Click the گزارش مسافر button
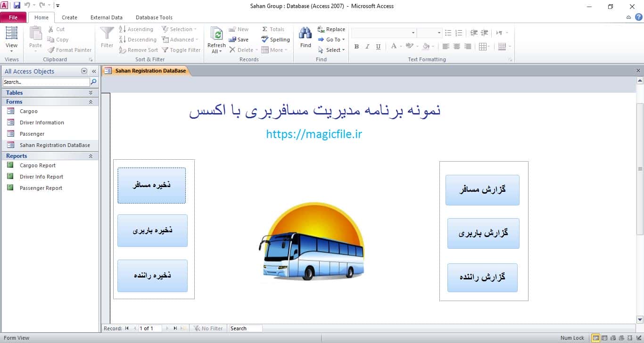 [482, 190]
